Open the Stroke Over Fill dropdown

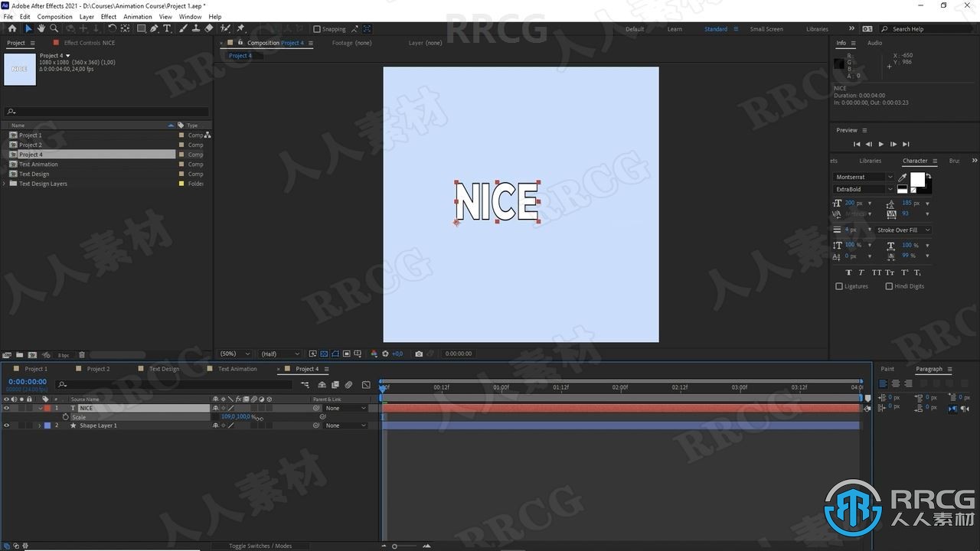[903, 230]
